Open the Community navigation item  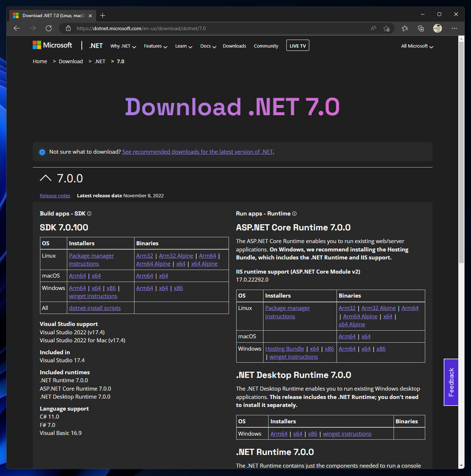(266, 46)
